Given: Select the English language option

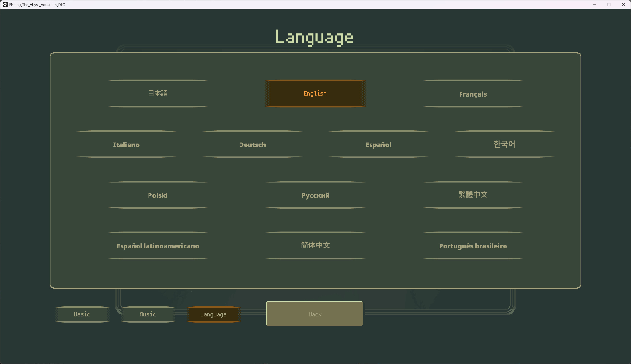Looking at the screenshot, I should [x=315, y=93].
